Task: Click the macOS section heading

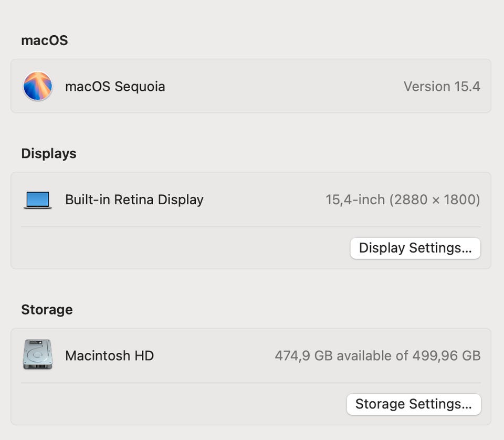Action: [45, 40]
